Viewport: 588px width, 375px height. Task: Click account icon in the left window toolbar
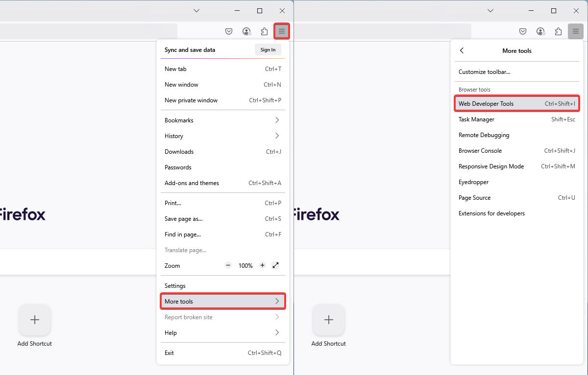(x=246, y=31)
